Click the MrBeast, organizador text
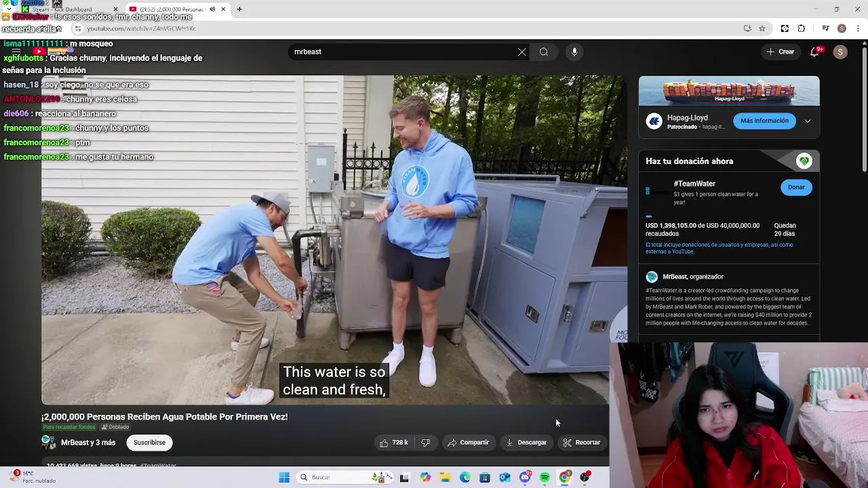This screenshot has height=488, width=868. [x=693, y=277]
